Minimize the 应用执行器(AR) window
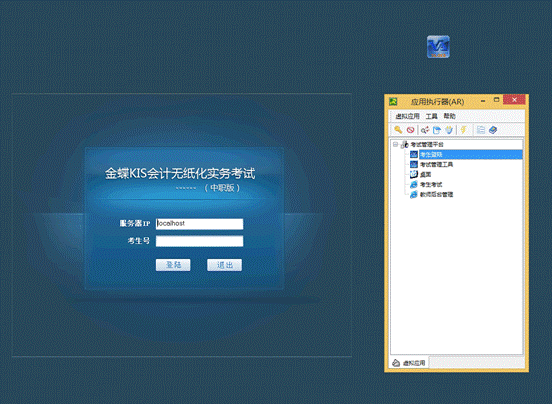The height and width of the screenshot is (404, 552). click(483, 101)
